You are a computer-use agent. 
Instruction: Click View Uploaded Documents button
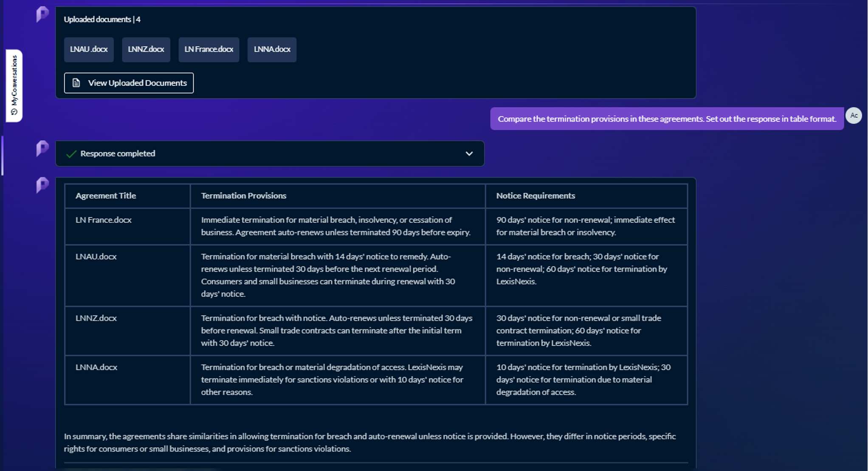pos(129,83)
